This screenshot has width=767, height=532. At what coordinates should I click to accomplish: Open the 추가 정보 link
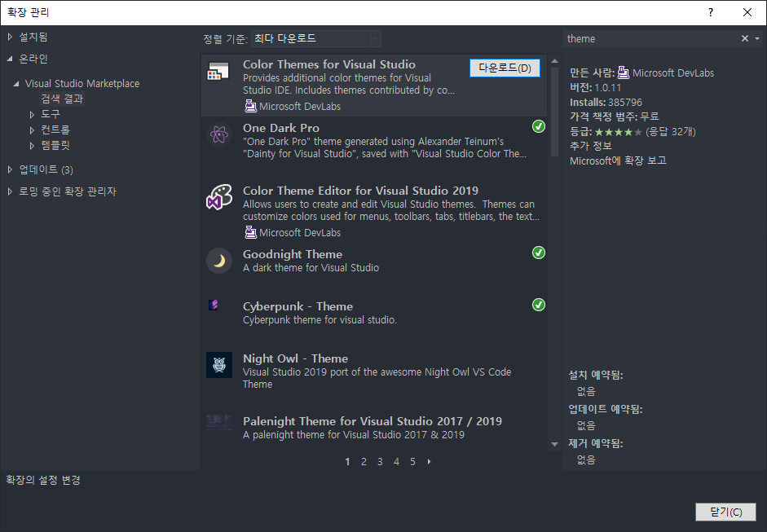tap(590, 146)
